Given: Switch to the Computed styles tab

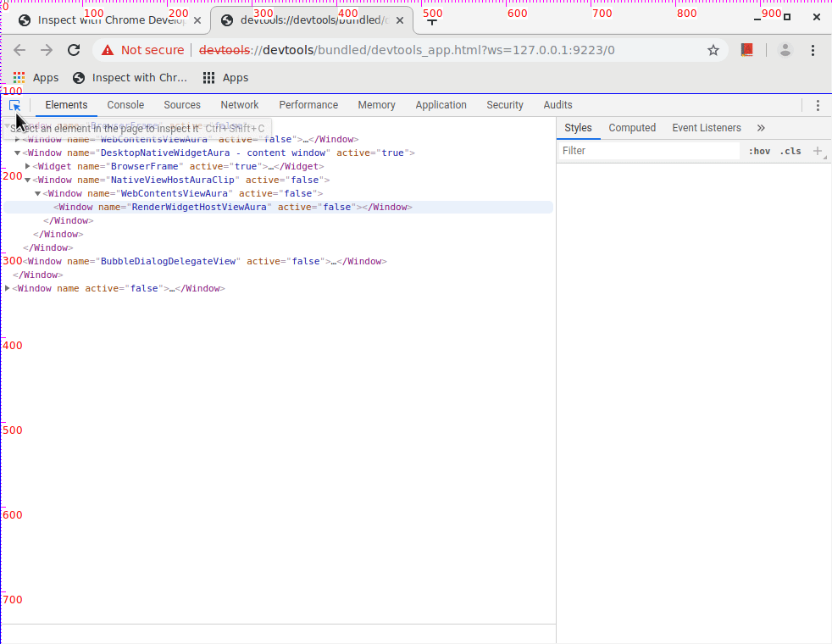Looking at the screenshot, I should [632, 128].
